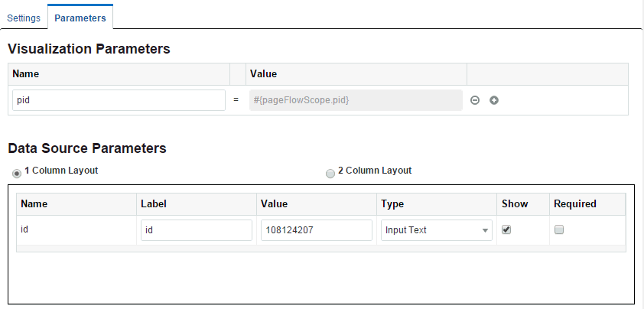Switch to the Settings tab
The image size is (644, 309).
tap(24, 18)
